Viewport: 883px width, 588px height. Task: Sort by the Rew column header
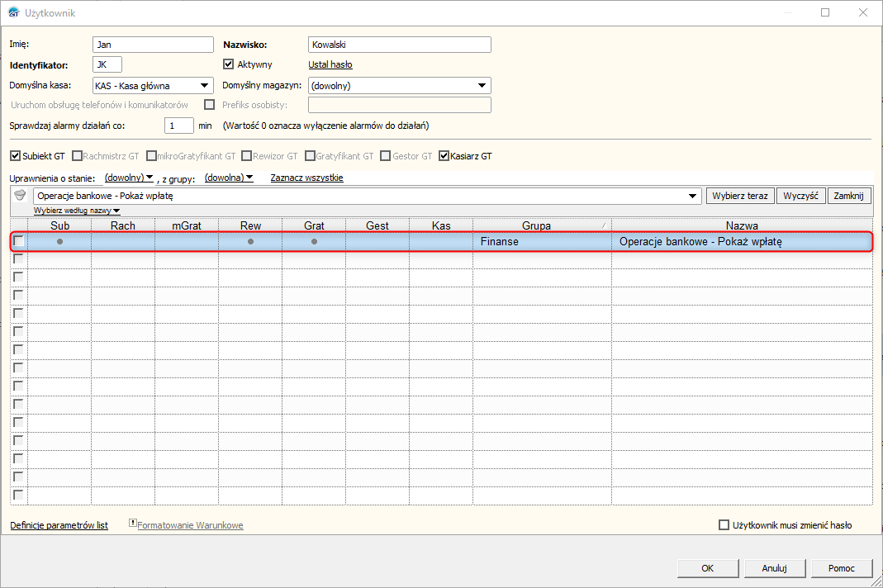(250, 225)
